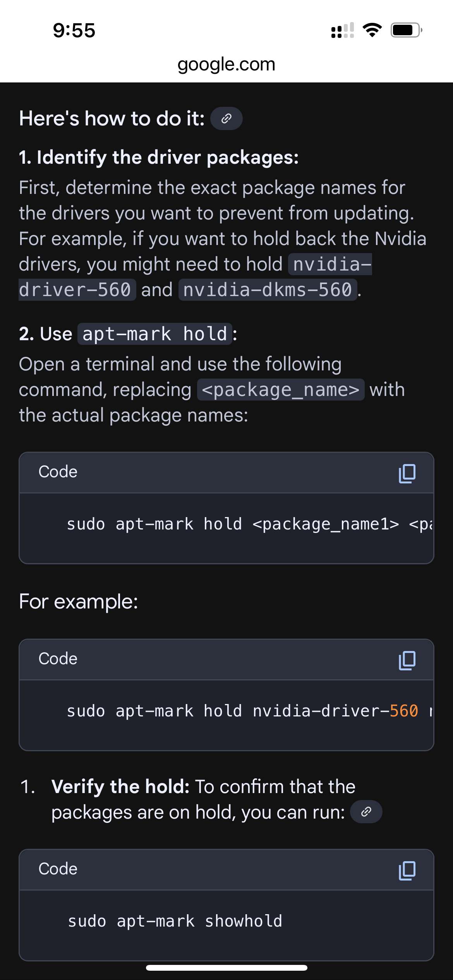Tap the apt-mark hold inline code heading
Viewport: 453px width, 980px height.
(155, 334)
